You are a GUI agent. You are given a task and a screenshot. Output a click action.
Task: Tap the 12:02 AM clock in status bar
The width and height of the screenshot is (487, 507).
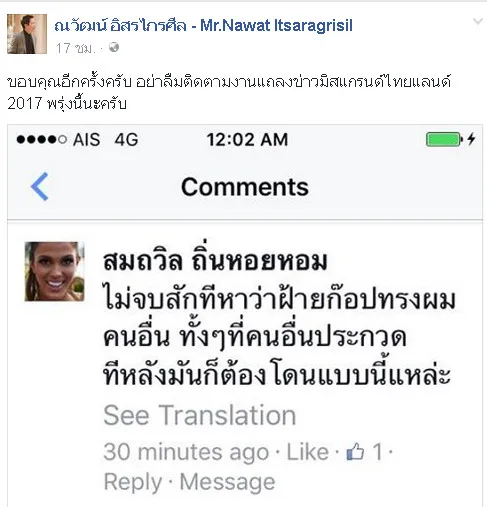click(x=247, y=139)
